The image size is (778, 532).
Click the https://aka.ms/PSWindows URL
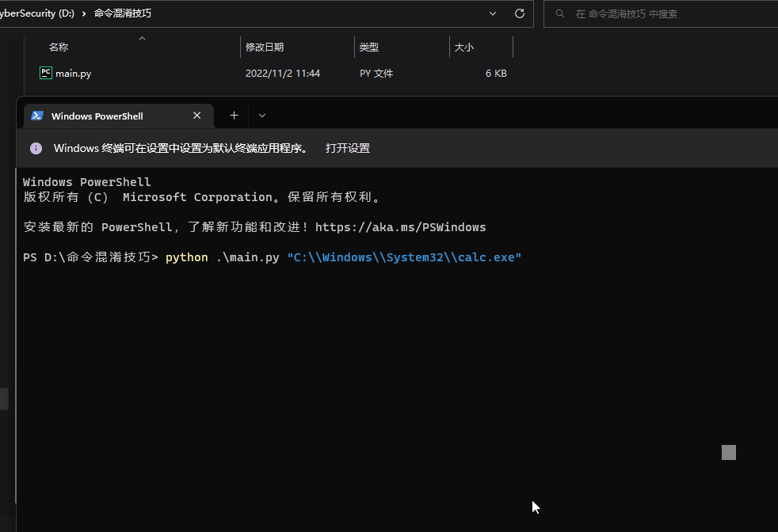coord(400,227)
